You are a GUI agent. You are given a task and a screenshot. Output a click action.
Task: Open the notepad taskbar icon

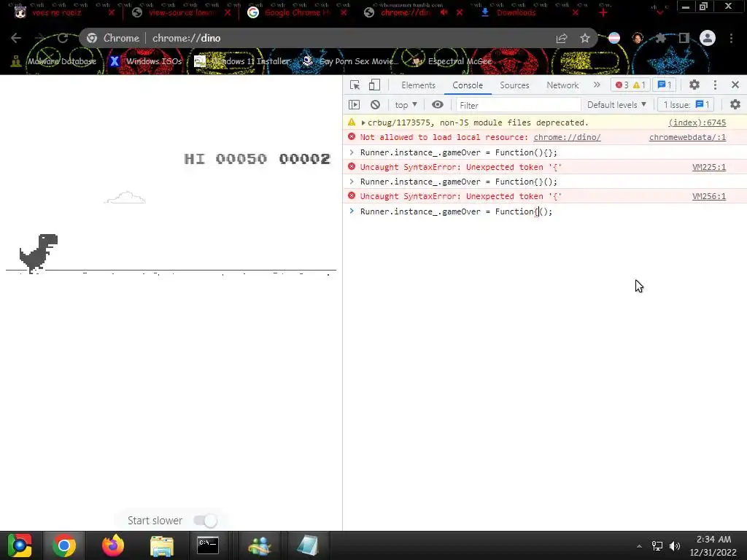tap(307, 545)
